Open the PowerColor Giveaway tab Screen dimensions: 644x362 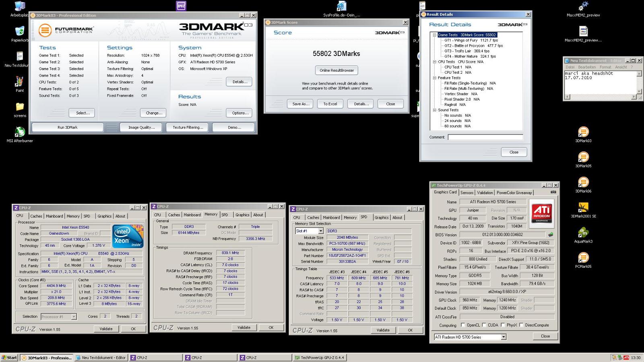point(514,193)
